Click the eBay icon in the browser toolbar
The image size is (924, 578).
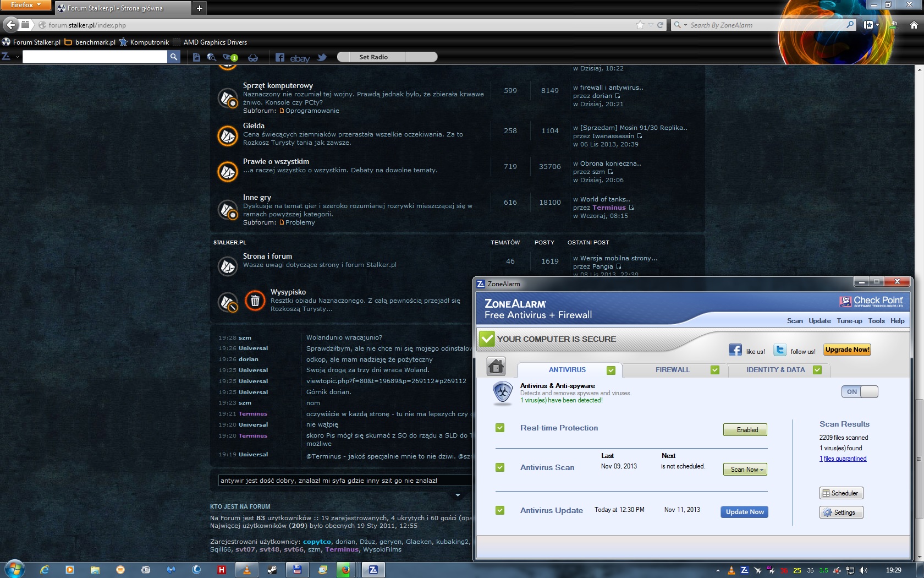click(300, 58)
